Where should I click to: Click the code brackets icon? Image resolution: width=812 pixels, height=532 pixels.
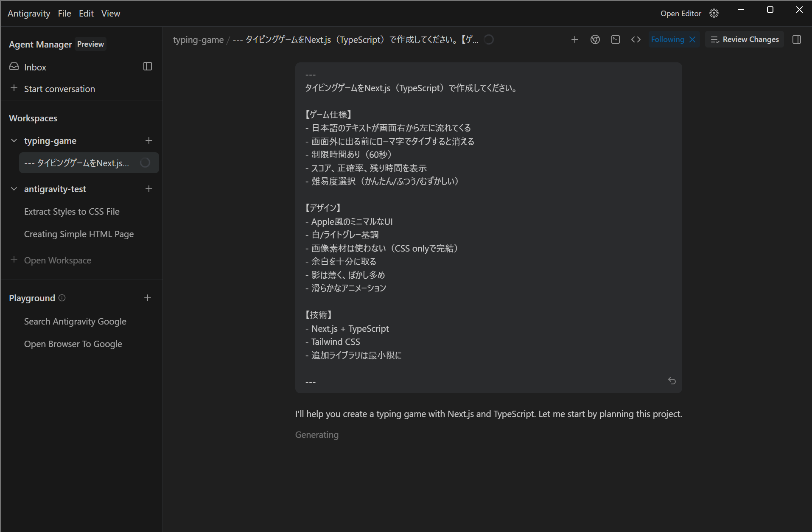click(x=636, y=39)
